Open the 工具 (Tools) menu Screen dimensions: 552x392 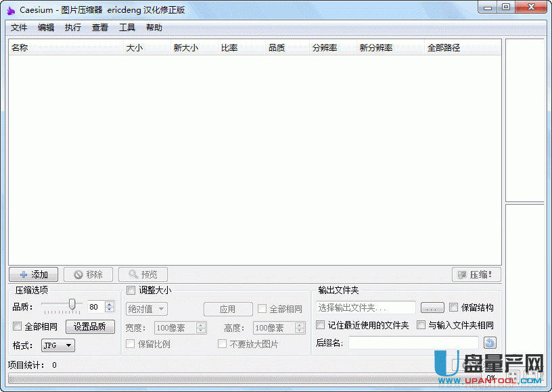coord(127,28)
